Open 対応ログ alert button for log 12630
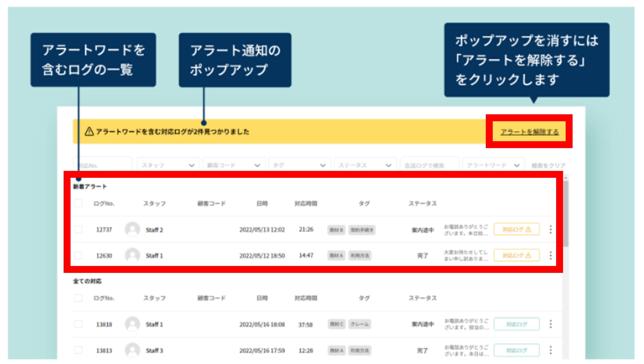The image size is (644, 364). tap(517, 255)
